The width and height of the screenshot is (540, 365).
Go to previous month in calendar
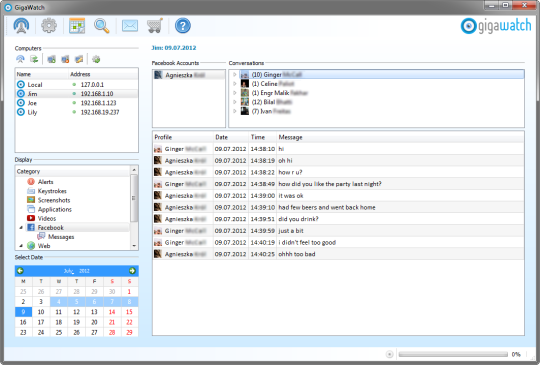coord(20,271)
